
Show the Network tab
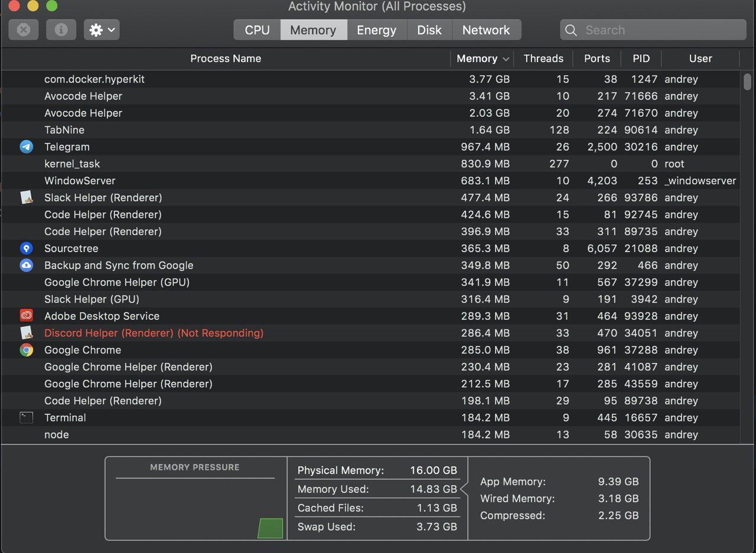point(486,30)
